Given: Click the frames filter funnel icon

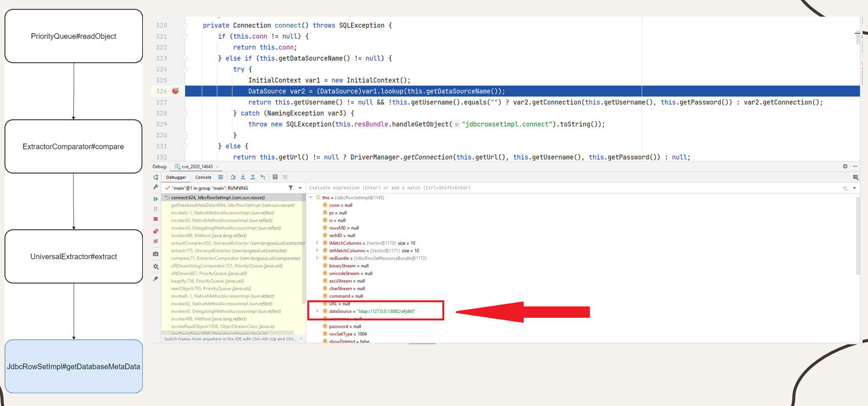Looking at the screenshot, I should (291, 188).
